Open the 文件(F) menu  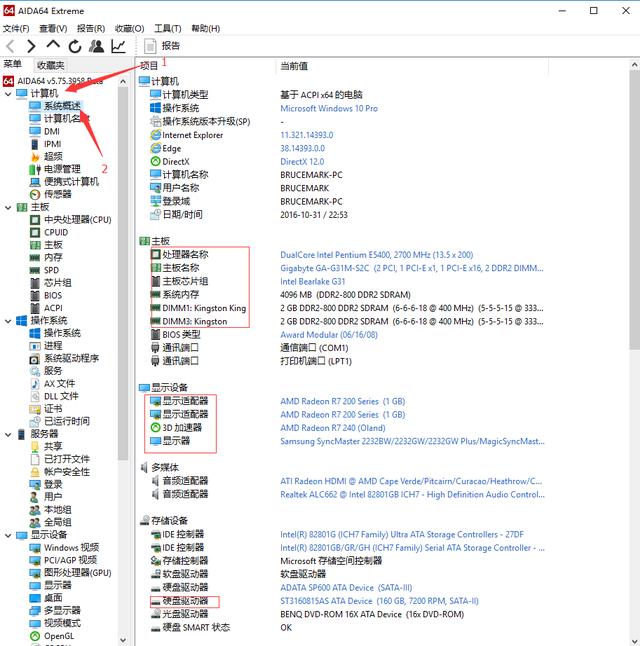[16, 28]
